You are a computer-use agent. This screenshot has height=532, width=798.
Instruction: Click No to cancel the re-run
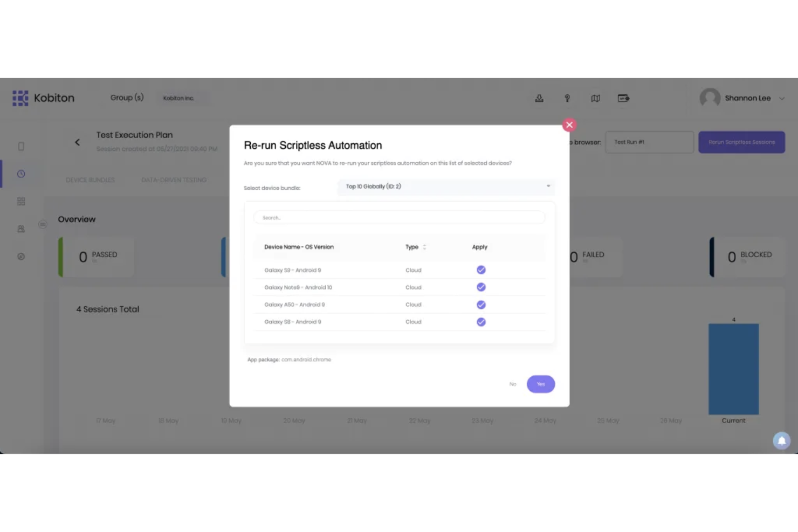(x=513, y=384)
